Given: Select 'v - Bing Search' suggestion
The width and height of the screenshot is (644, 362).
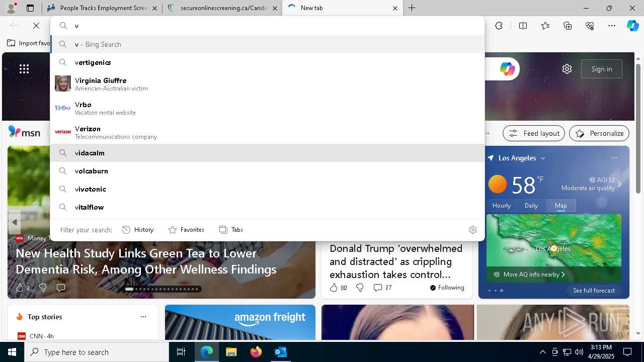Looking at the screenshot, I should (267, 44).
